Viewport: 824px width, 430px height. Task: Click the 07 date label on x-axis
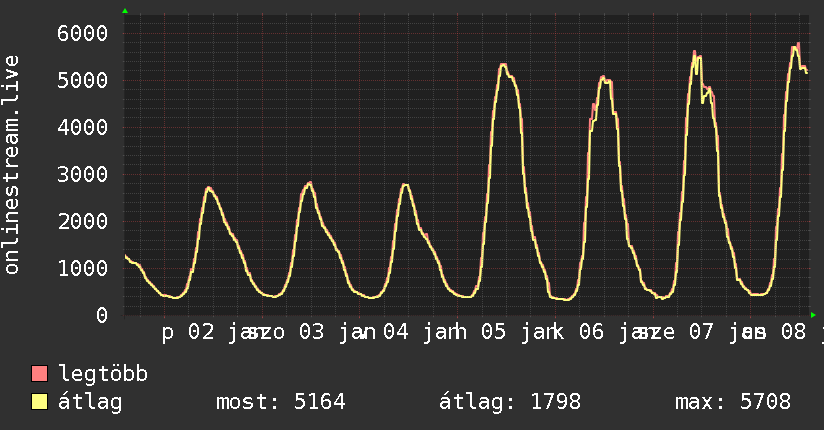point(702,332)
